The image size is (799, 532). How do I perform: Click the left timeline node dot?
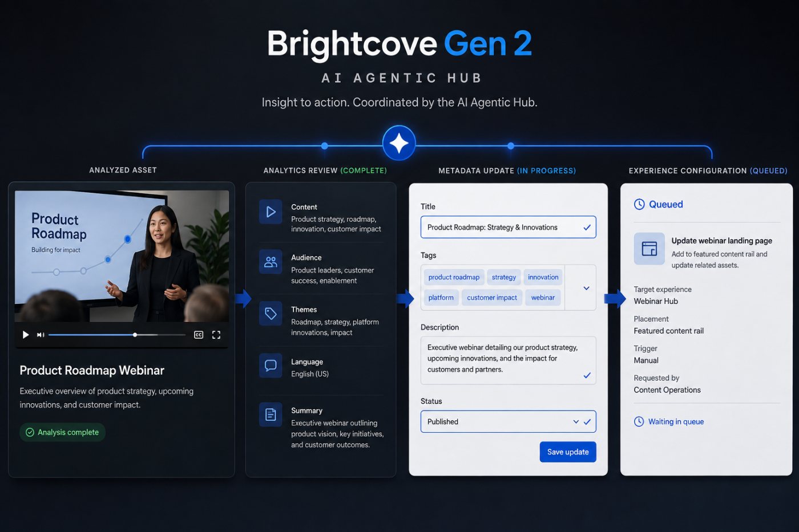(x=325, y=146)
